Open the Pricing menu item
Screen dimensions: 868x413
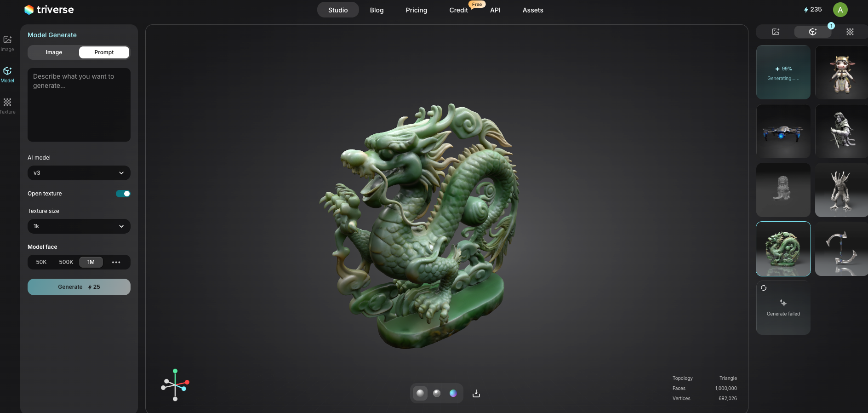click(416, 10)
